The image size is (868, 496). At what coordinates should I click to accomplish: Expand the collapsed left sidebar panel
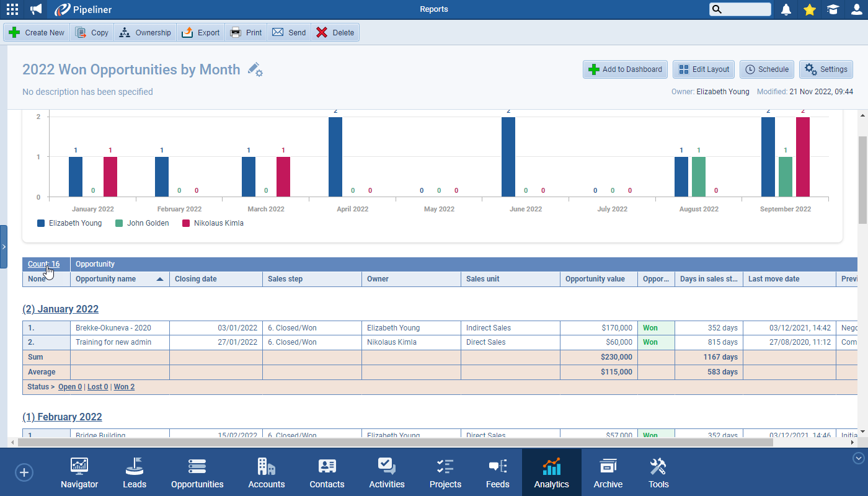4,246
